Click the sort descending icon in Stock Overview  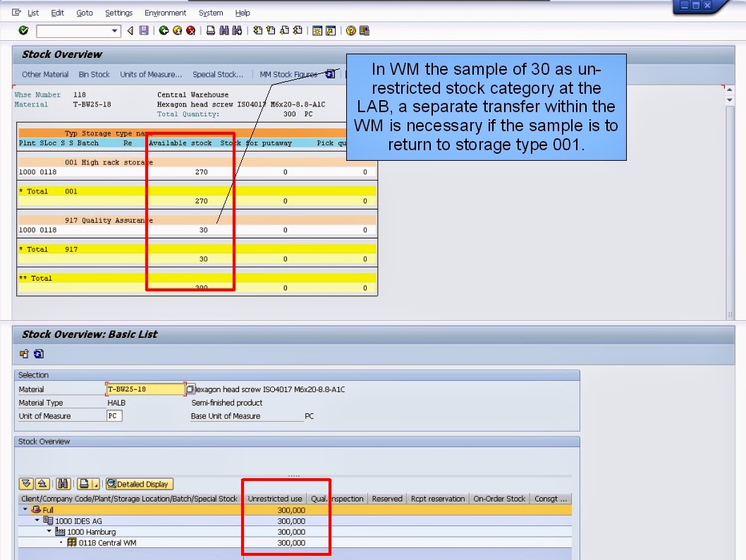point(25,484)
